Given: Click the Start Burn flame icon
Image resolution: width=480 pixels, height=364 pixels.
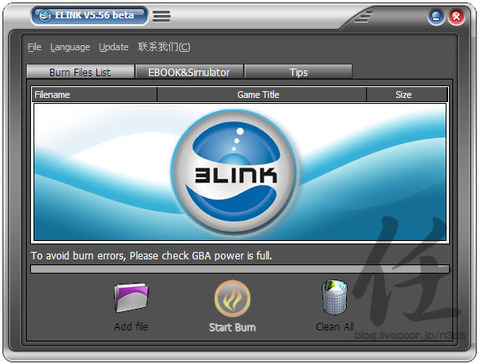Looking at the screenshot, I should (x=232, y=298).
